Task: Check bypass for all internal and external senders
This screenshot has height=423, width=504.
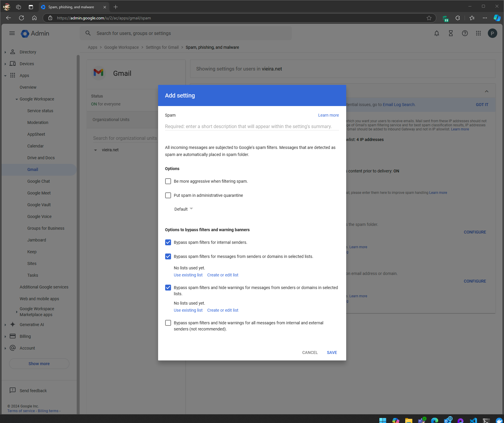Action: tap(168, 323)
